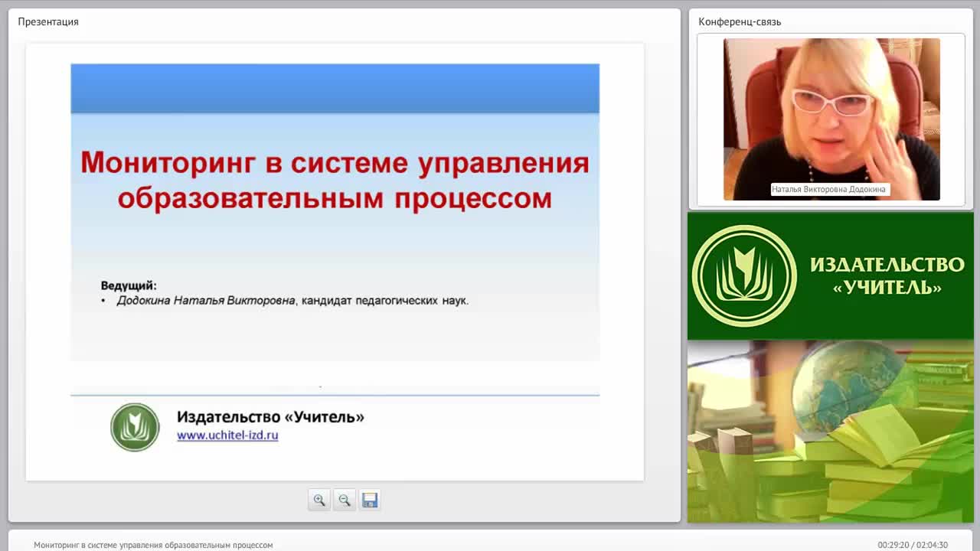Click the Издательство «Учитель» text on slide footer
The width and height of the screenshot is (980, 551).
270,417
